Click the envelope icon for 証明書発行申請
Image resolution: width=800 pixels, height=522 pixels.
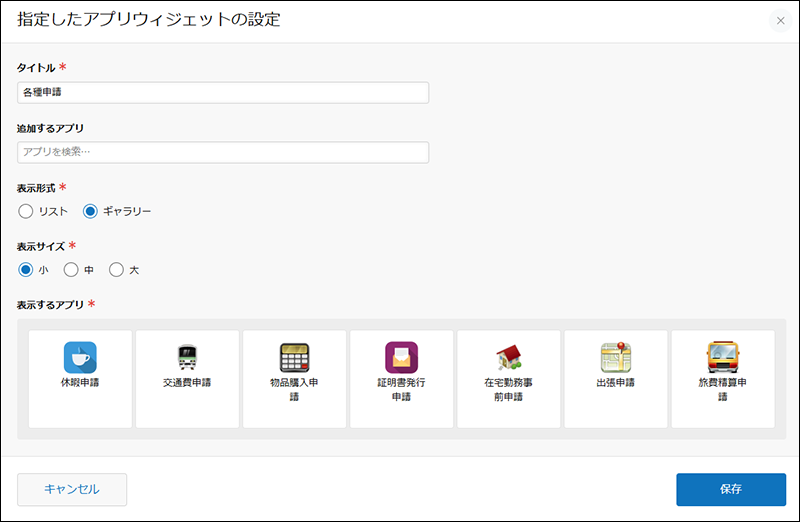point(401,357)
